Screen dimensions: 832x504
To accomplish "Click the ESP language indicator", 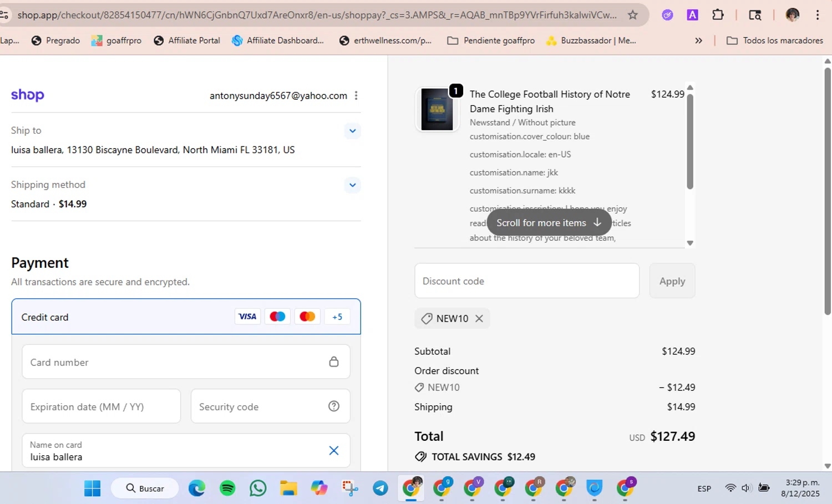I will click(704, 488).
